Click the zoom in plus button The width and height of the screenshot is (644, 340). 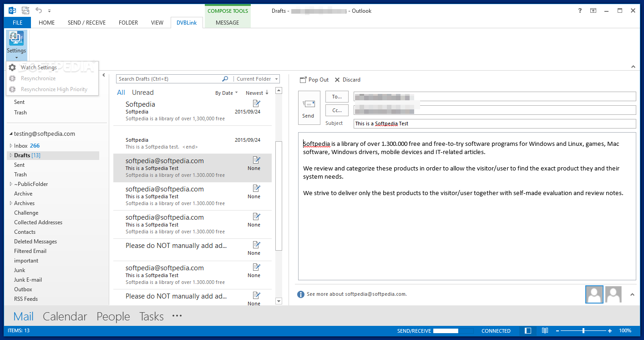tap(610, 331)
